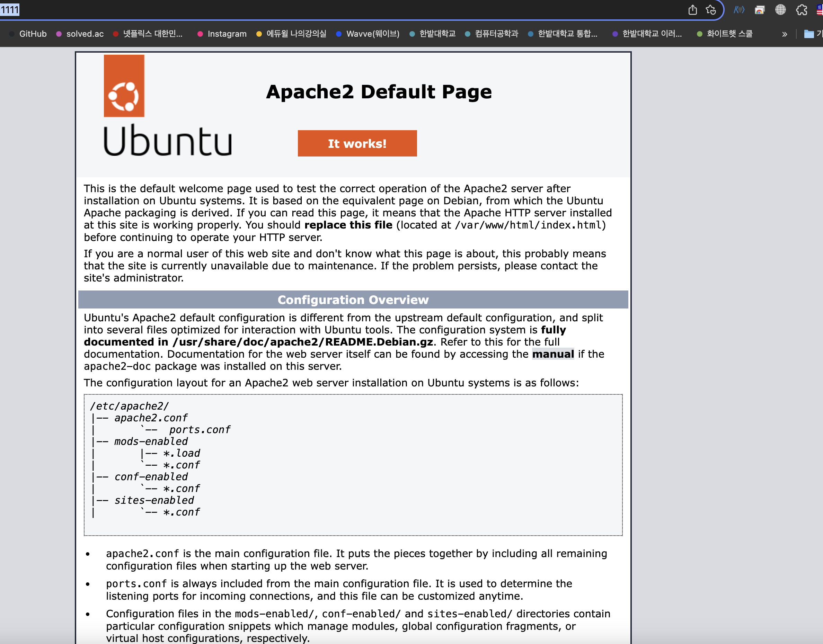This screenshot has width=823, height=644.
Task: Click the 'Apache2 Default Page' heading
Action: coord(379,92)
